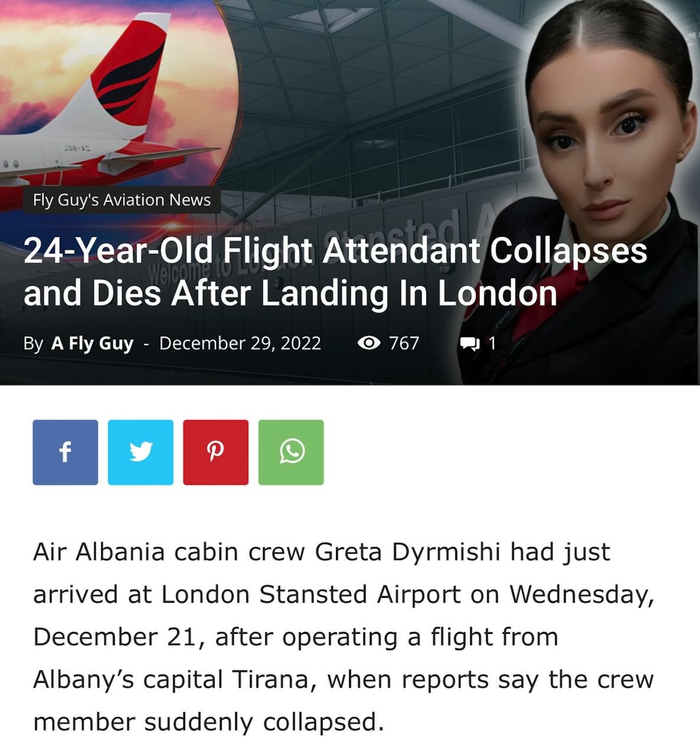
Task: Open comments via speech bubble icon
Action: (x=470, y=344)
